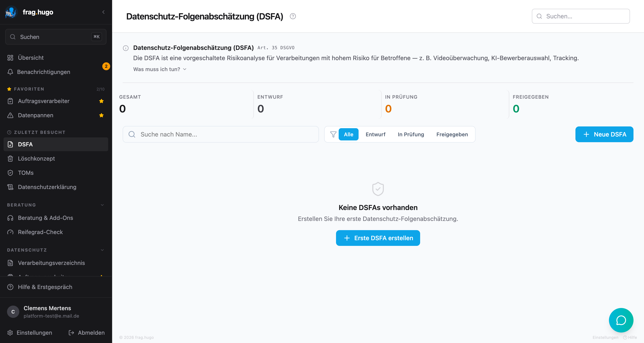This screenshot has height=343, width=644.
Task: Click the Neue DSFA button
Action: click(x=604, y=134)
